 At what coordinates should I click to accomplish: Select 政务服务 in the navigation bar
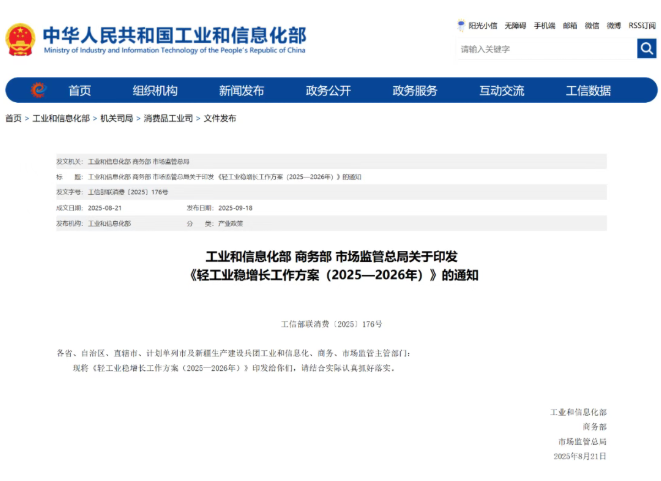[415, 91]
